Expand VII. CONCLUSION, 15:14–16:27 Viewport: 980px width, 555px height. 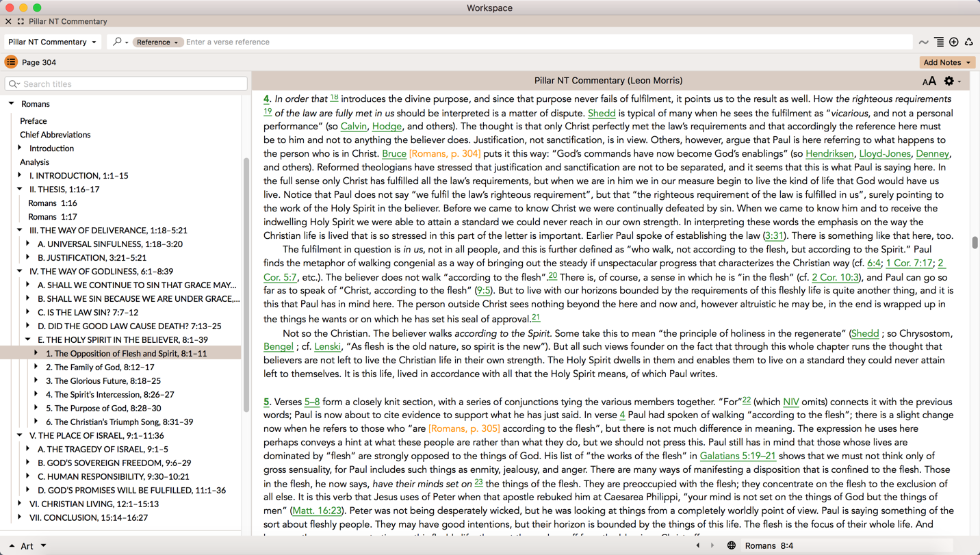[20, 518]
